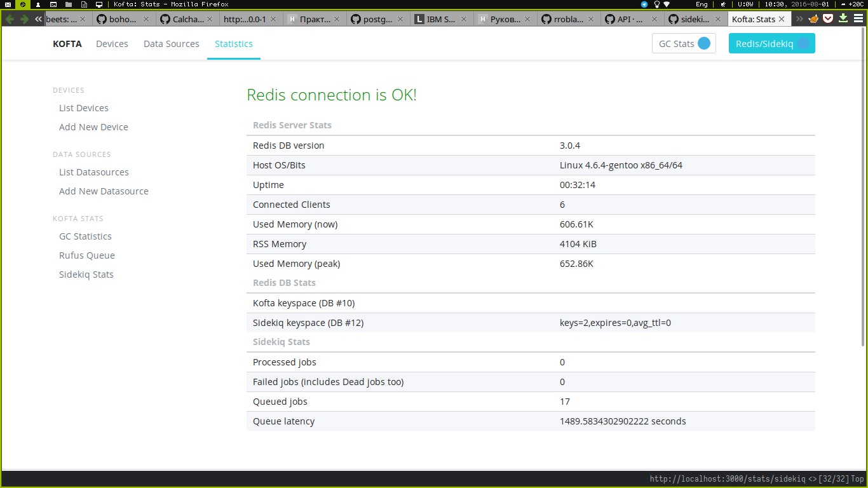Click the Telegram tray icon

point(644,4)
